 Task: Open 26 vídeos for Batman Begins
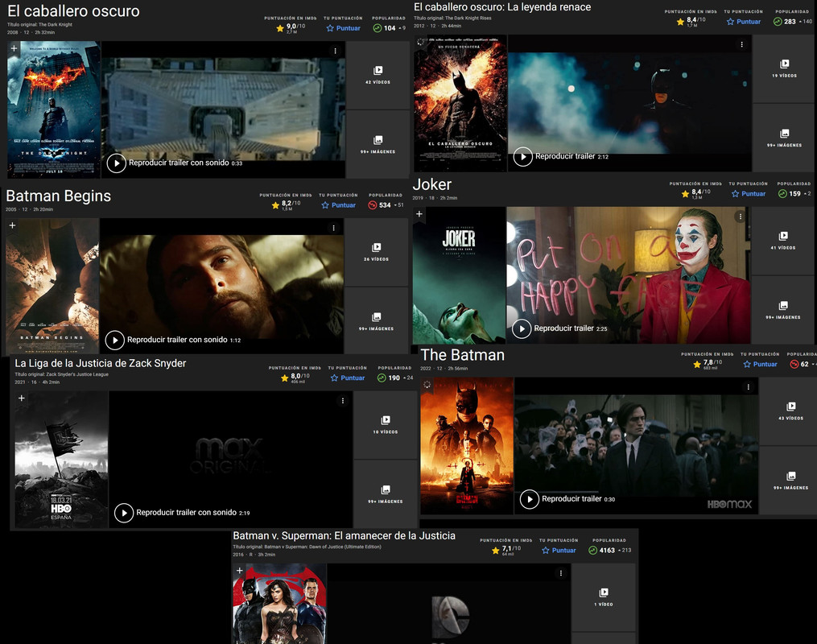point(376,252)
